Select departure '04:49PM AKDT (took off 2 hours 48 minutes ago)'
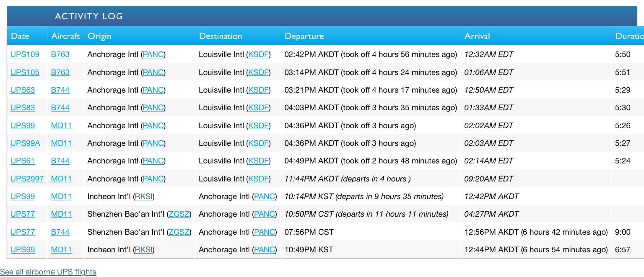644x277 pixels. click(371, 161)
